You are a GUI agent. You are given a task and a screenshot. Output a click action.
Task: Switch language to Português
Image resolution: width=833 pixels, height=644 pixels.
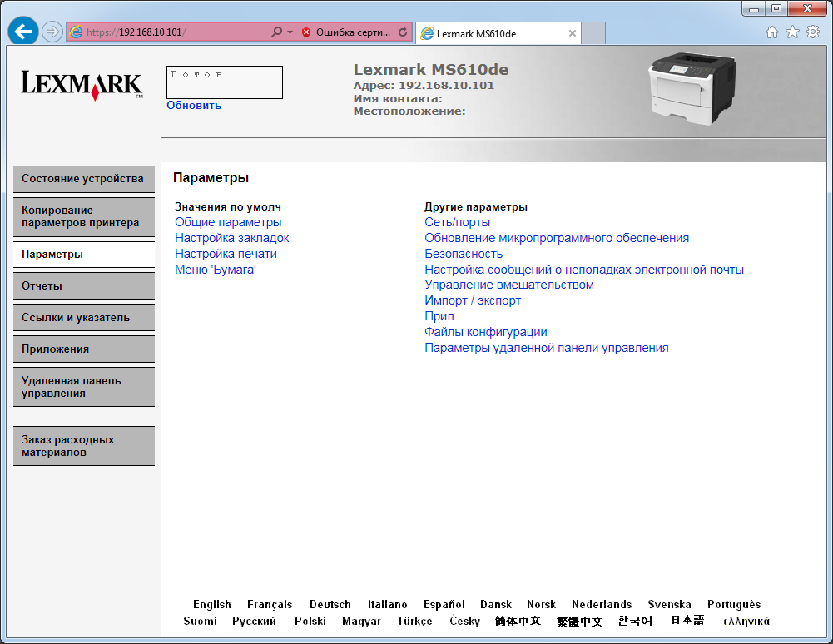[734, 605]
